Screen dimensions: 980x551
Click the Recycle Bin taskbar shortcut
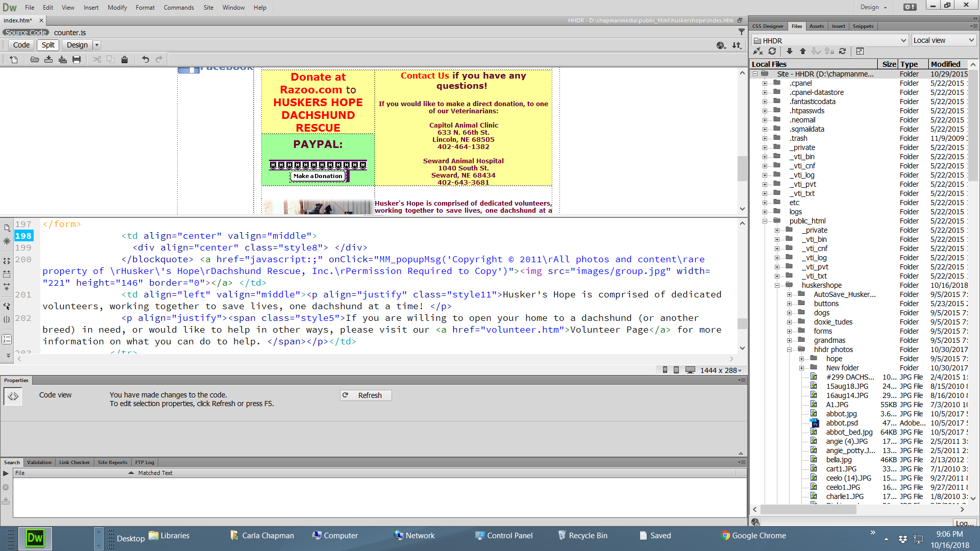tap(582, 536)
